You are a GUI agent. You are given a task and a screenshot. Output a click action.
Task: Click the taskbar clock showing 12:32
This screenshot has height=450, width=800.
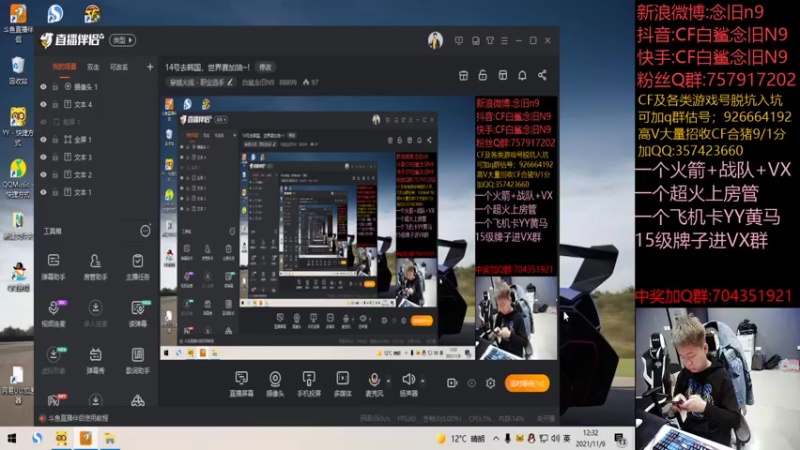coord(590,438)
